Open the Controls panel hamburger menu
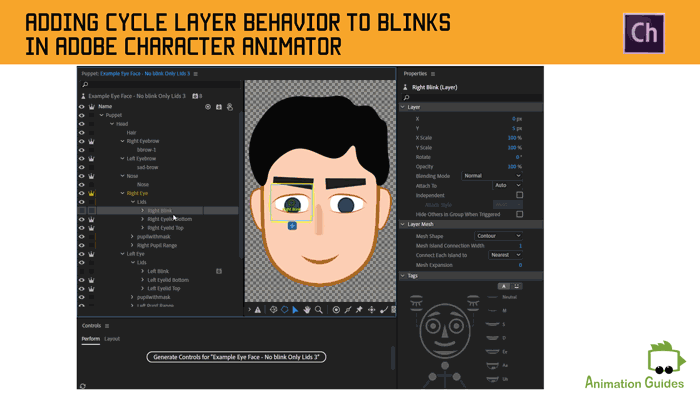The width and height of the screenshot is (700, 394). (107, 326)
